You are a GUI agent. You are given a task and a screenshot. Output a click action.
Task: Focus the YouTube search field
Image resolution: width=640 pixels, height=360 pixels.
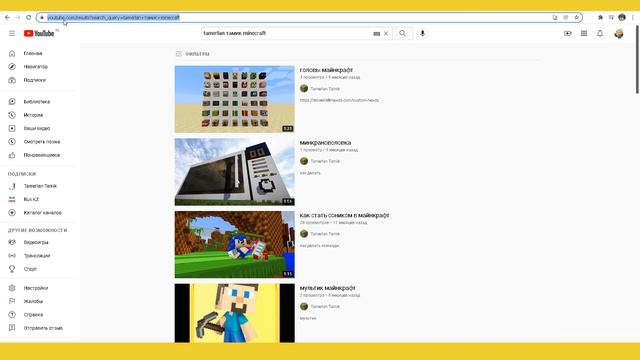286,33
